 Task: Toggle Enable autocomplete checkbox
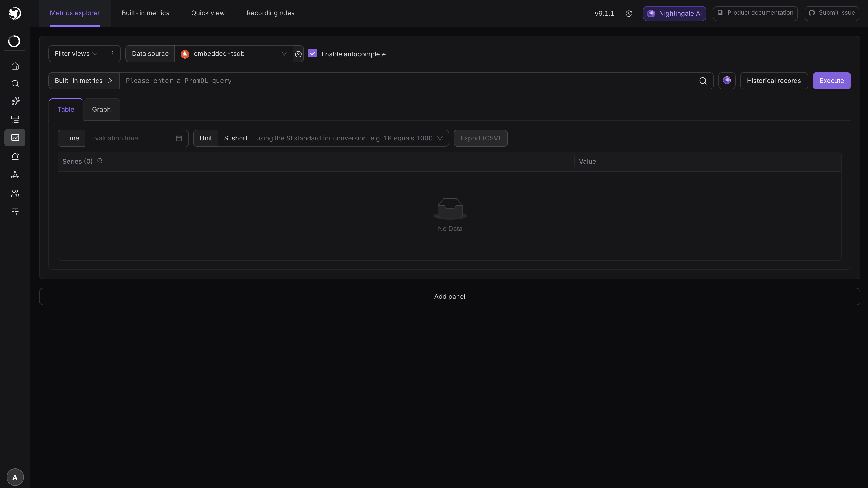pyautogui.click(x=312, y=54)
